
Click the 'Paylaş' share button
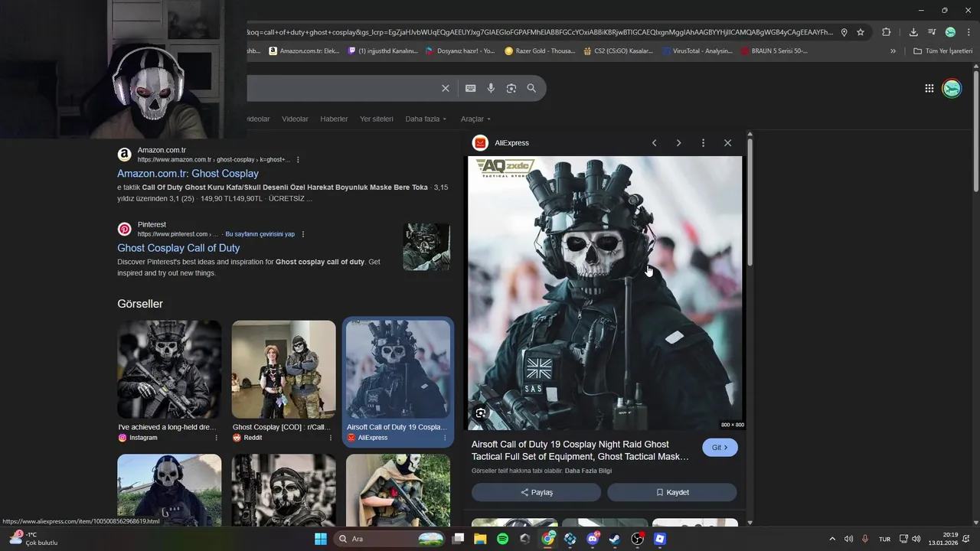tap(536, 492)
